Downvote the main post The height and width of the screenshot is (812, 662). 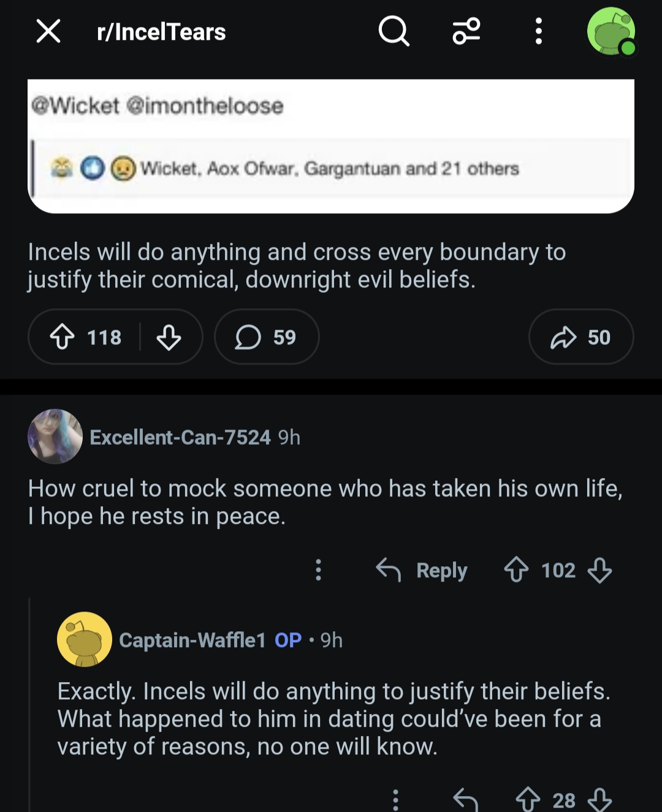[x=169, y=337]
